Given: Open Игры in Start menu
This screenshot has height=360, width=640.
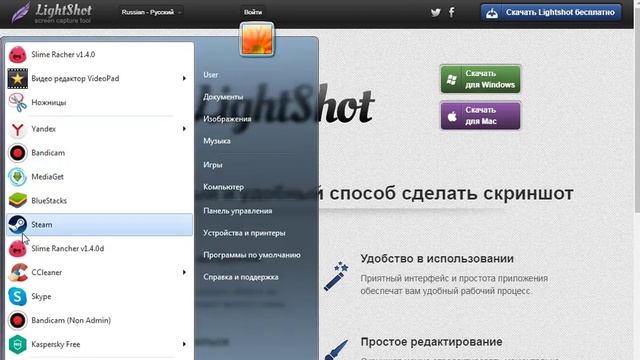Looking at the screenshot, I should pyautogui.click(x=213, y=165).
